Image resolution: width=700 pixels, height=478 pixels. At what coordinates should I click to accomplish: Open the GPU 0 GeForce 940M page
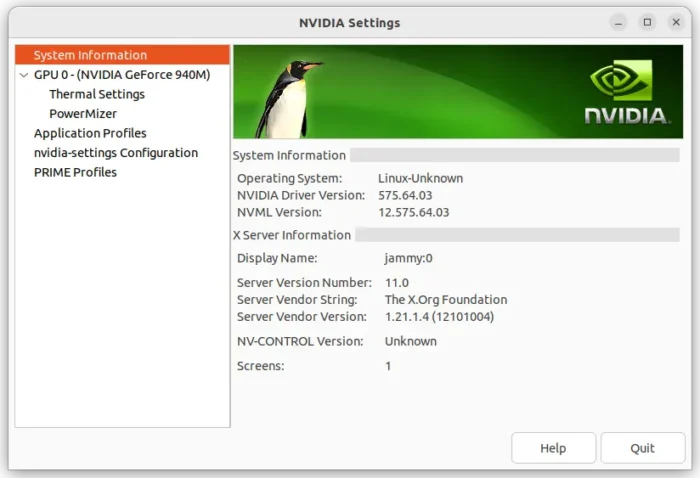click(x=122, y=74)
